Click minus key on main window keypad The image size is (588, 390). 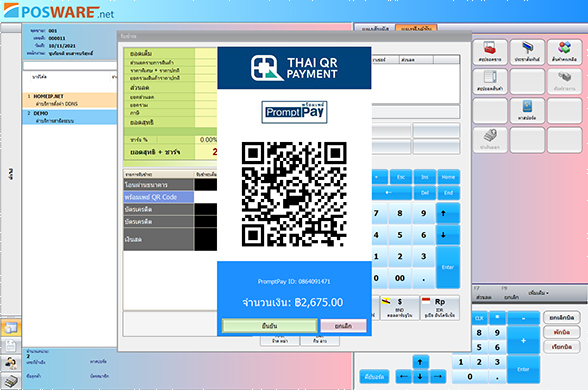(x=523, y=318)
